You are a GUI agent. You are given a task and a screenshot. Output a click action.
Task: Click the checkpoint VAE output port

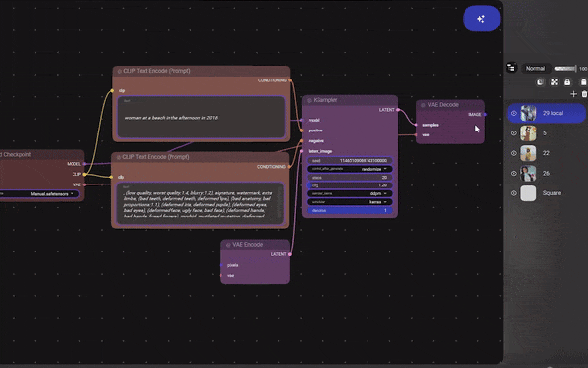click(x=84, y=184)
